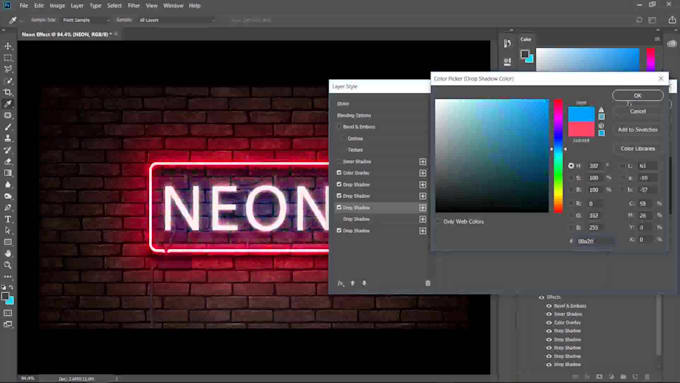Screen dimensions: 680x383
Task: Open the File menu
Action: coord(24,6)
